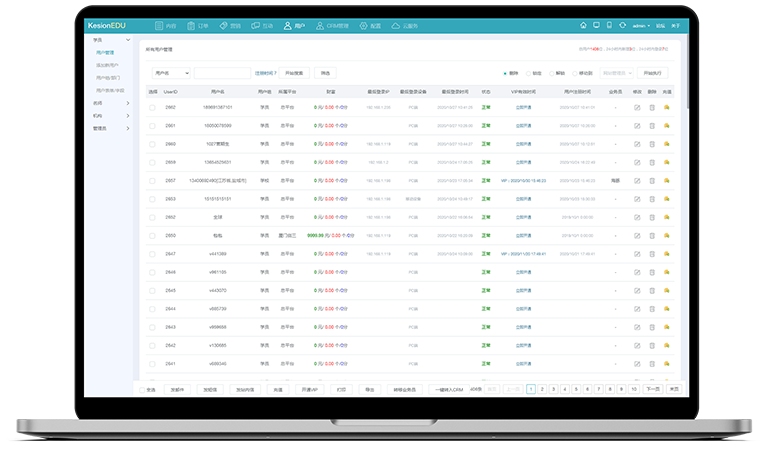This screenshot has height=455, width=774.
Task: Open the 用户名 search field dropdown
Action: tap(171, 73)
